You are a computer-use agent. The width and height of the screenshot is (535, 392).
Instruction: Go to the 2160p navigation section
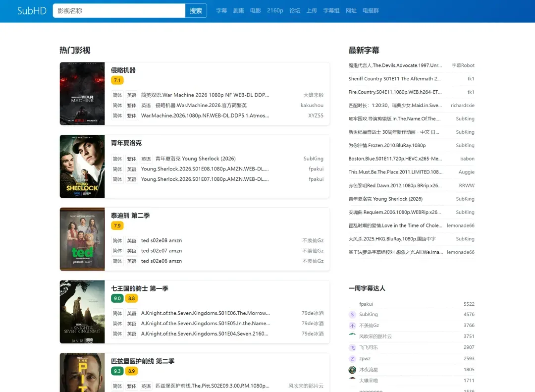pyautogui.click(x=275, y=10)
